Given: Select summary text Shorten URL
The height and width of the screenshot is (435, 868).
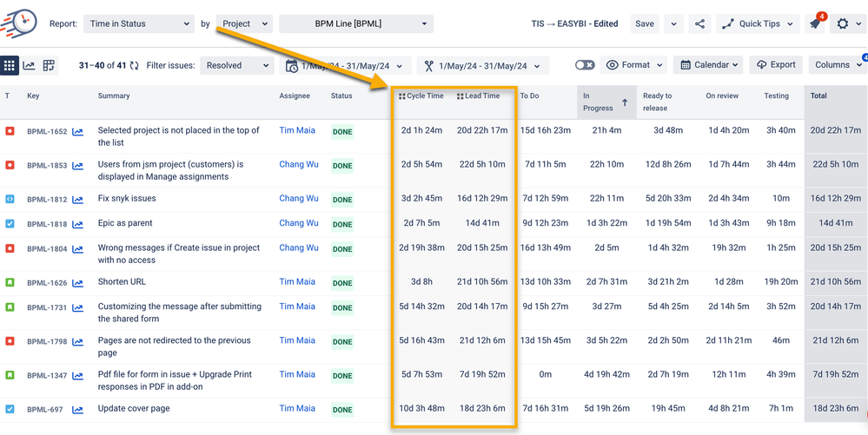Looking at the screenshot, I should 122,281.
